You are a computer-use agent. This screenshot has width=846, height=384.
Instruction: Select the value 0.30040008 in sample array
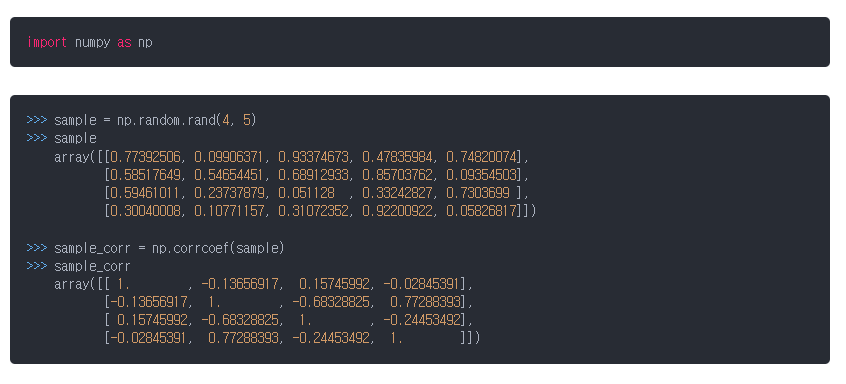click(x=146, y=210)
